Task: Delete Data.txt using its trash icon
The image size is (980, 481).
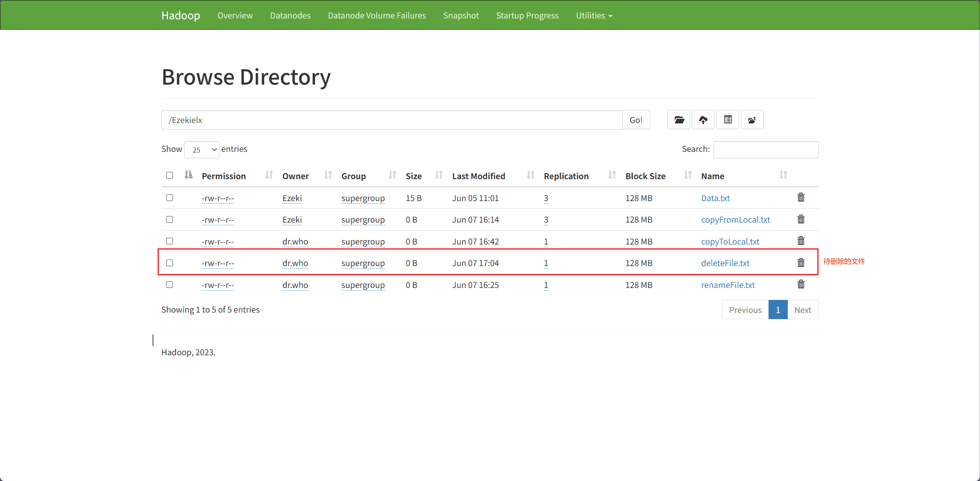Action: tap(801, 198)
